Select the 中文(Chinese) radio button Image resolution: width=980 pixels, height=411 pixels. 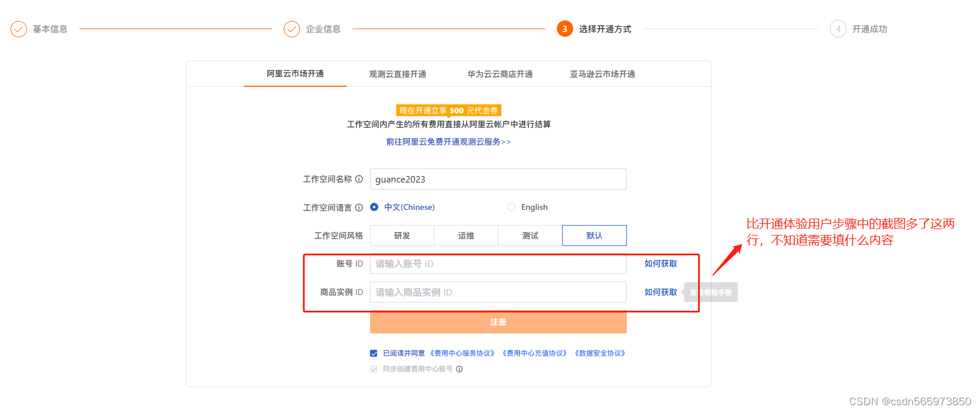tap(374, 207)
